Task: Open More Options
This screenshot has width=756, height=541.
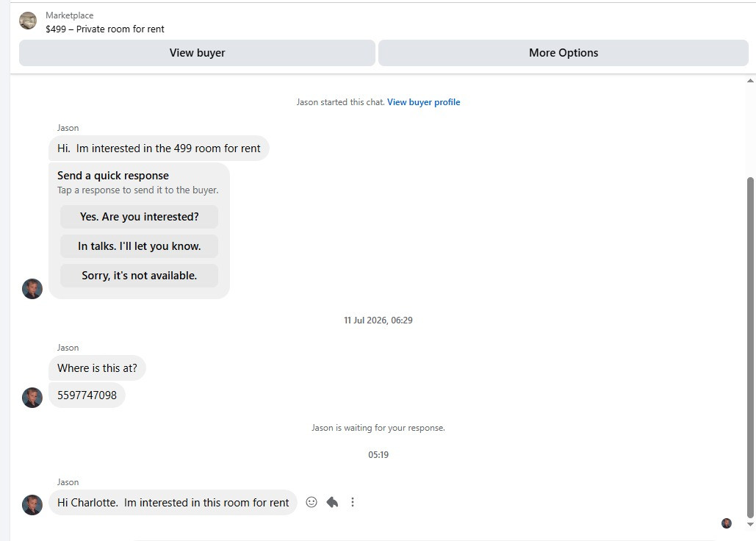Action: (x=563, y=53)
